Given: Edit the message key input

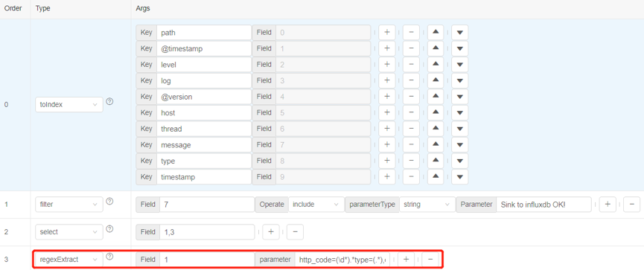Looking at the screenshot, I should 204,145.
